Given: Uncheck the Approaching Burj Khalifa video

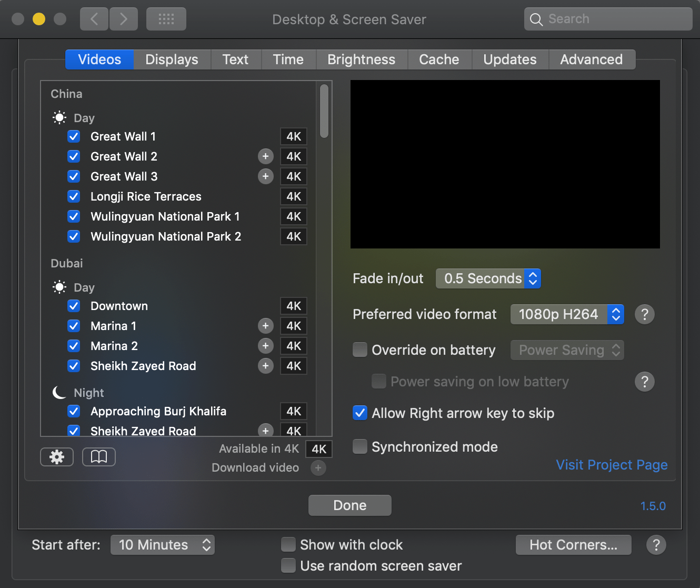Looking at the screenshot, I should (74, 411).
